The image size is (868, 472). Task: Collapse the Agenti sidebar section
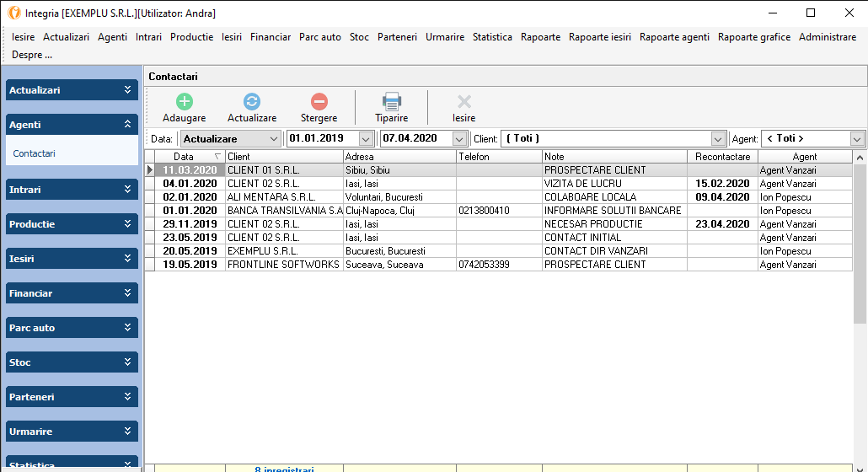click(x=128, y=124)
